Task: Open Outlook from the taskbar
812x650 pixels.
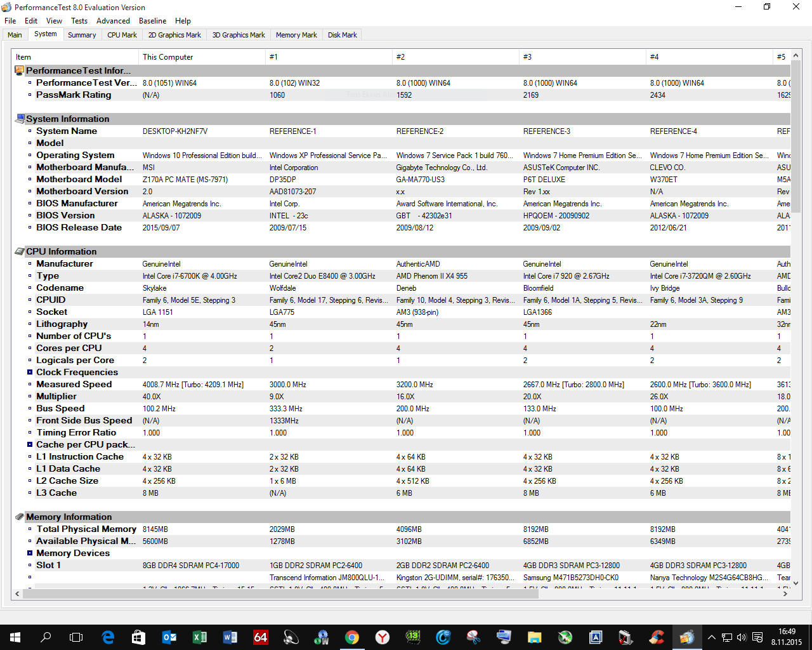Action: click(169, 637)
